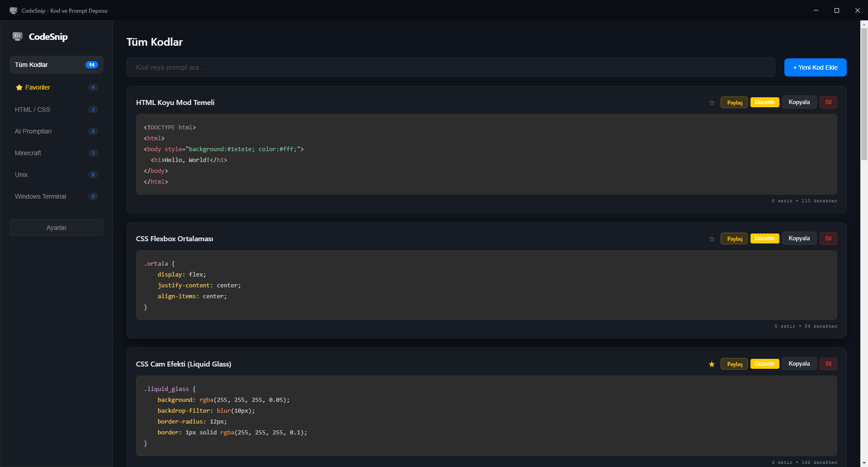Edit the CSS Cam Efekti snippet
The height and width of the screenshot is (467, 868).
(x=764, y=364)
